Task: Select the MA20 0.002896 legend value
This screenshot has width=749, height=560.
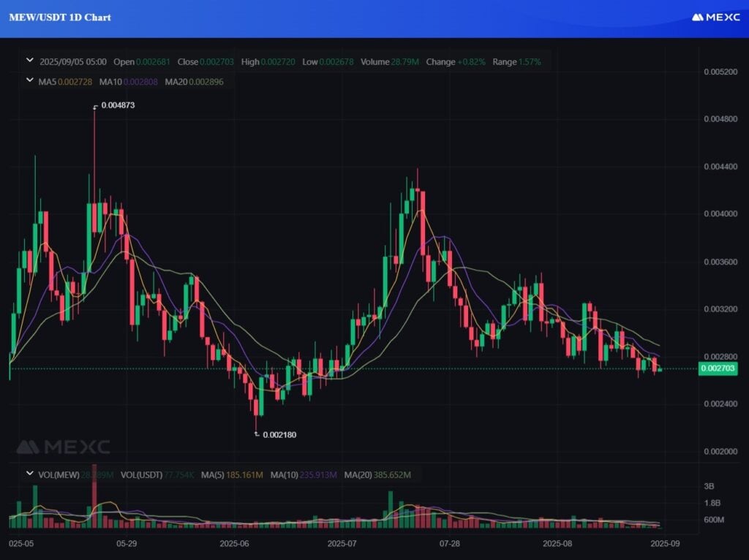Action: [x=194, y=82]
